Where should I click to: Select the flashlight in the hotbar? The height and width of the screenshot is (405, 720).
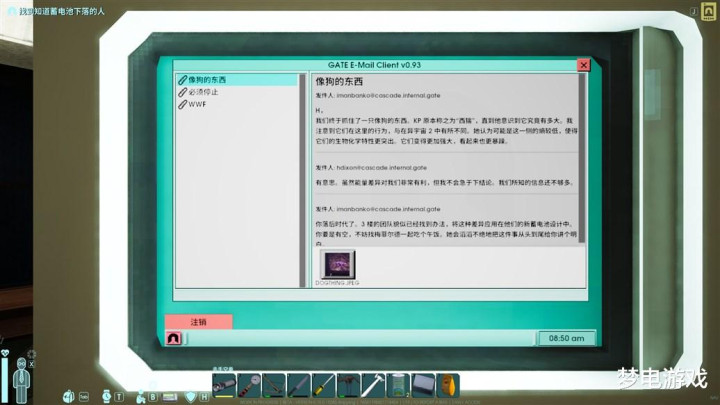pyautogui.click(x=224, y=385)
